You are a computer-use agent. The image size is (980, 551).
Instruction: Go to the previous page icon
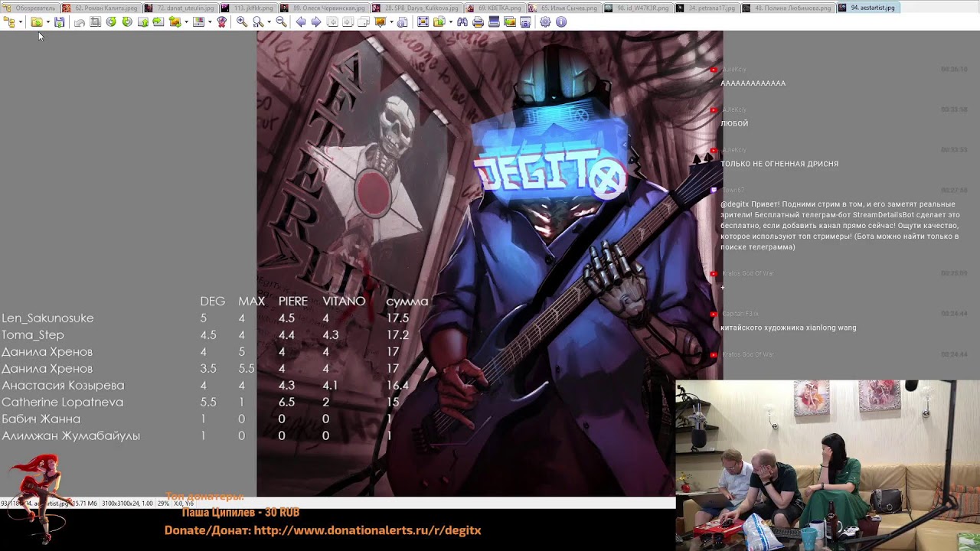[x=332, y=22]
